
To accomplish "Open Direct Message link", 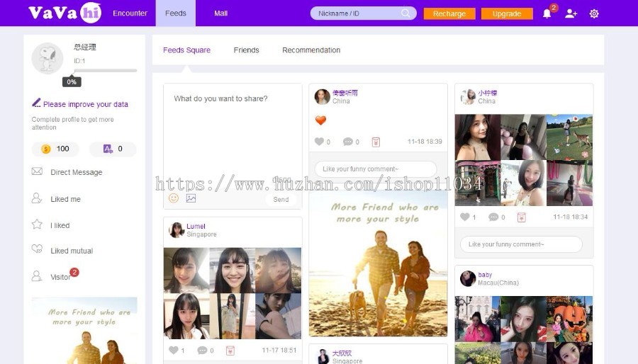I will (x=76, y=172).
